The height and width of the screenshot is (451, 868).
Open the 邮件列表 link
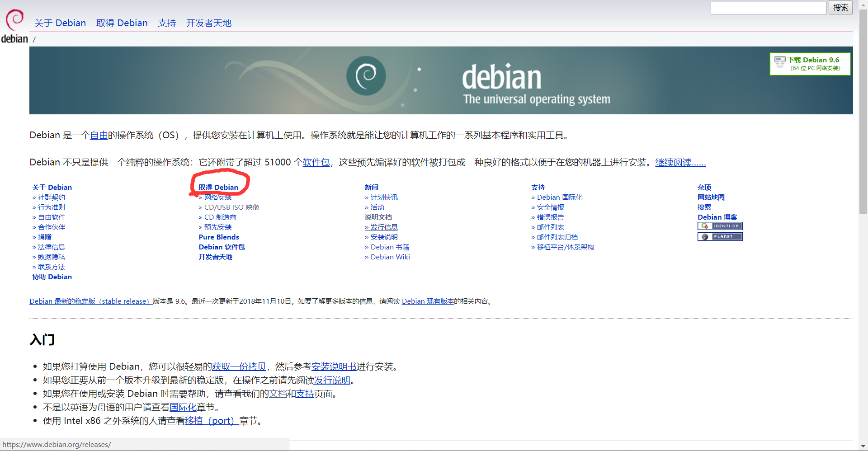pos(551,227)
